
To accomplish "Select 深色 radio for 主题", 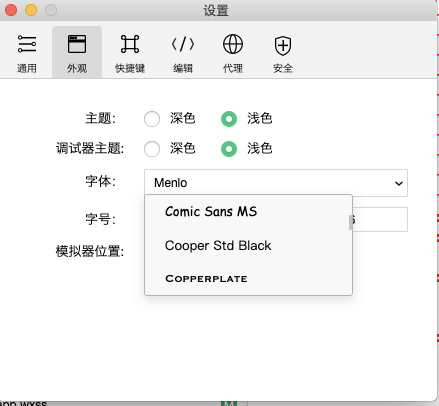I will (152, 119).
